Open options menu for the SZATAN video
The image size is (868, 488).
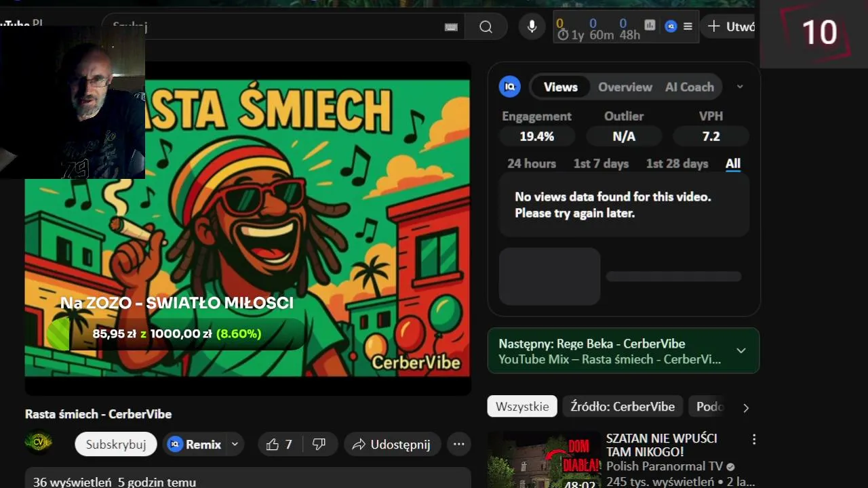point(754,439)
